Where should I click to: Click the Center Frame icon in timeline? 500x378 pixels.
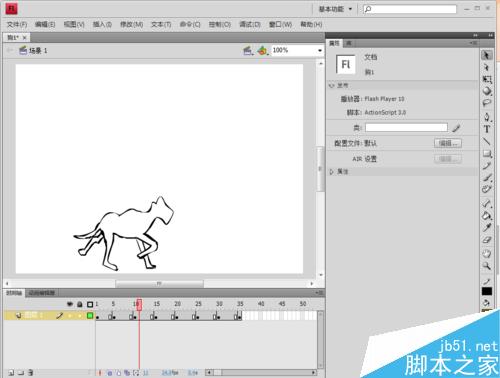point(99,373)
